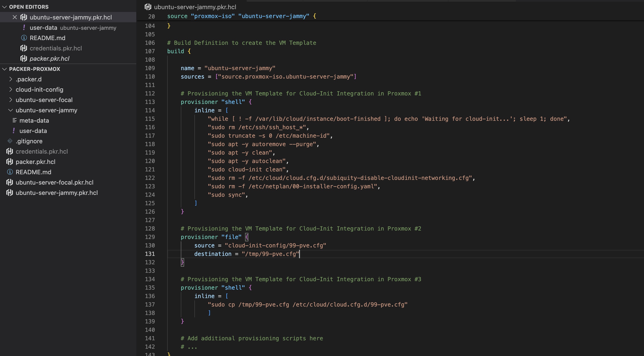
Task: Open README.md in explorer tree
Action: [x=34, y=172]
